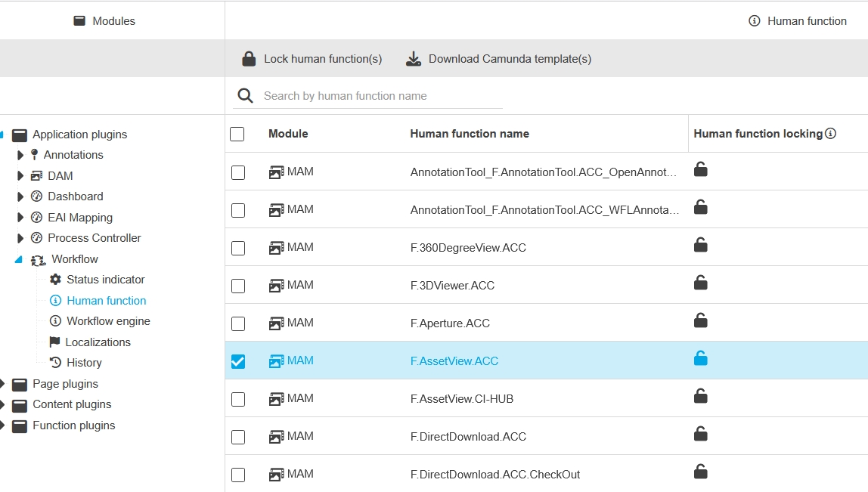Click the lock icon for F.360DegreeView.ACC
868x492 pixels.
[x=701, y=245]
